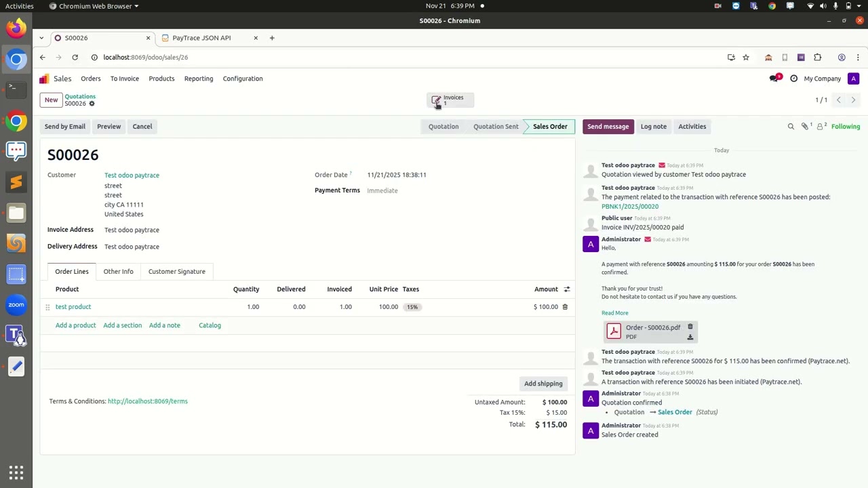Switch to Other Info tab
Viewport: 868px width, 488px height.
tap(118, 272)
